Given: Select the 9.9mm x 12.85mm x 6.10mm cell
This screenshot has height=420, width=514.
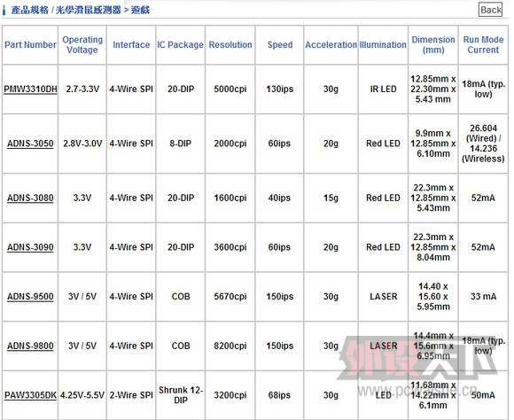Looking at the screenshot, I should (433, 144).
